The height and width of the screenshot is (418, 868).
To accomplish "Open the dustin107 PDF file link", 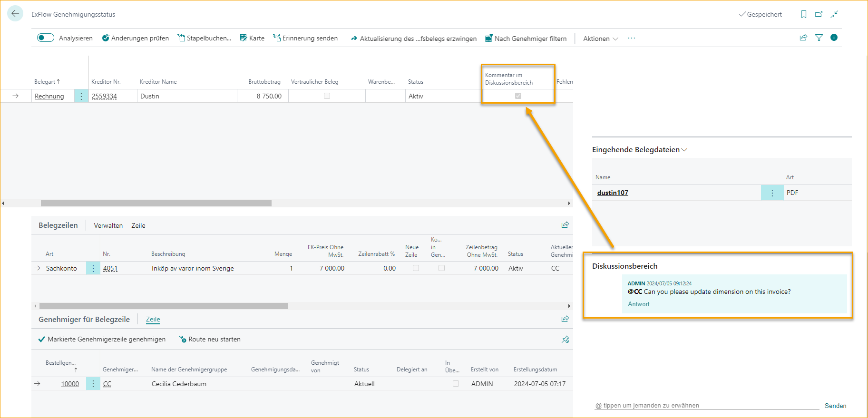I will (613, 193).
